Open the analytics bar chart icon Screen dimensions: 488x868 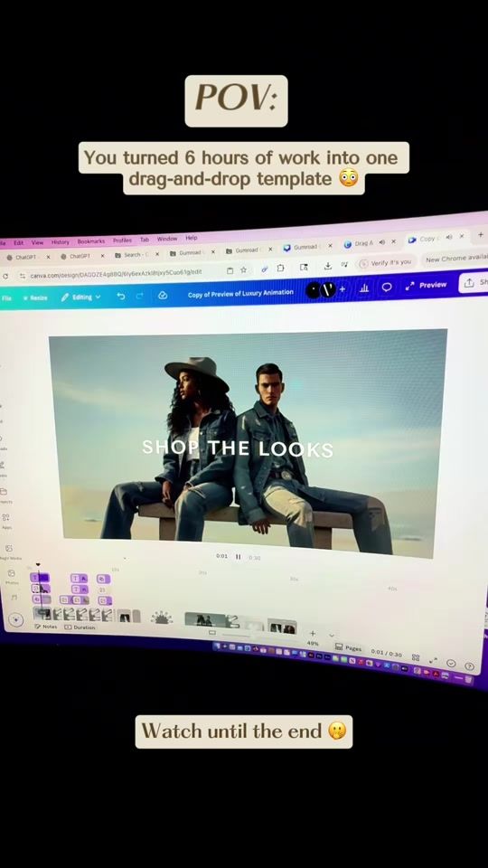(x=364, y=288)
